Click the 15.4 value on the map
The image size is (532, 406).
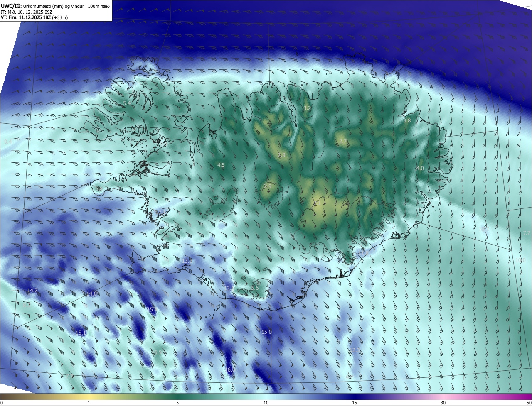coord(152,309)
